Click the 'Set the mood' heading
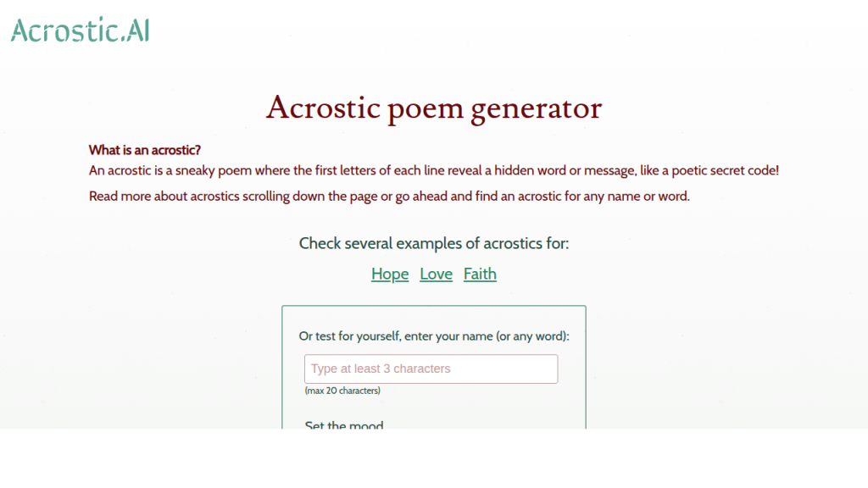868x488 pixels. pos(344,425)
